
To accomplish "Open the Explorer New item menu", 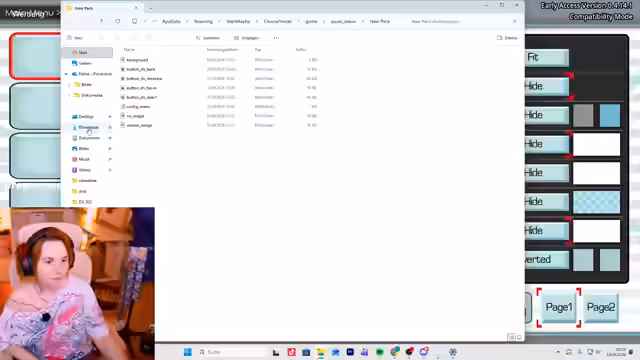I will coord(75,38).
